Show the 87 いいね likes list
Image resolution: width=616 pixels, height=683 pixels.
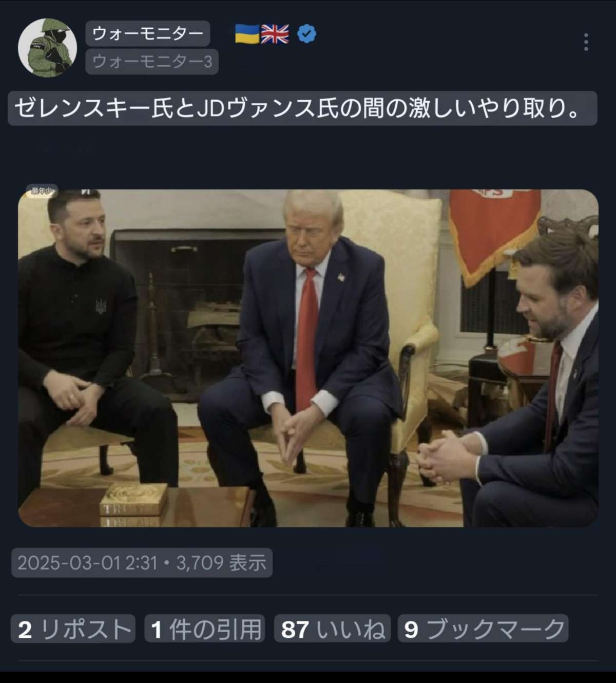click(333, 629)
